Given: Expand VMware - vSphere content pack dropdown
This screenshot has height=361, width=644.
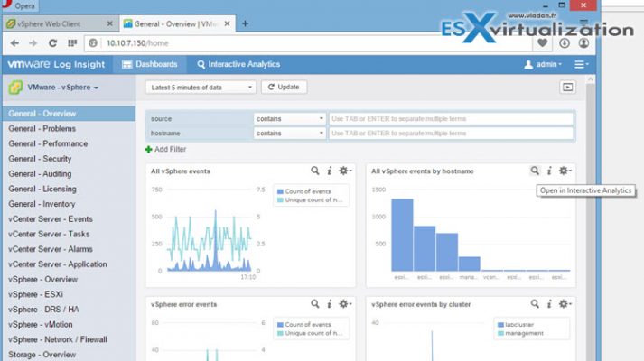Looking at the screenshot, I should coord(63,88).
